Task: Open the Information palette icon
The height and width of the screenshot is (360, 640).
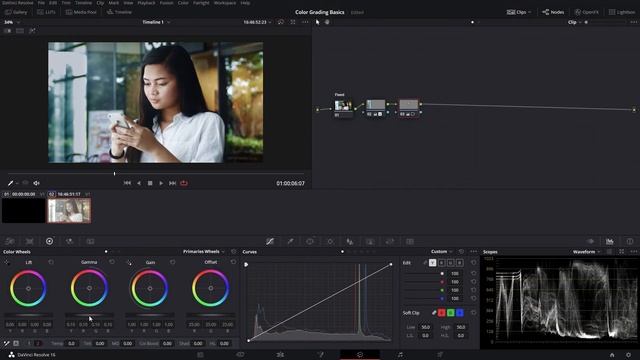Action: click(x=630, y=241)
